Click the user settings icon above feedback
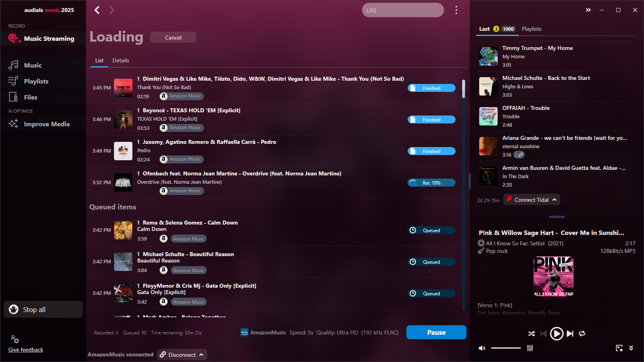Image resolution: width=644 pixels, height=362 pixels. tap(14, 339)
